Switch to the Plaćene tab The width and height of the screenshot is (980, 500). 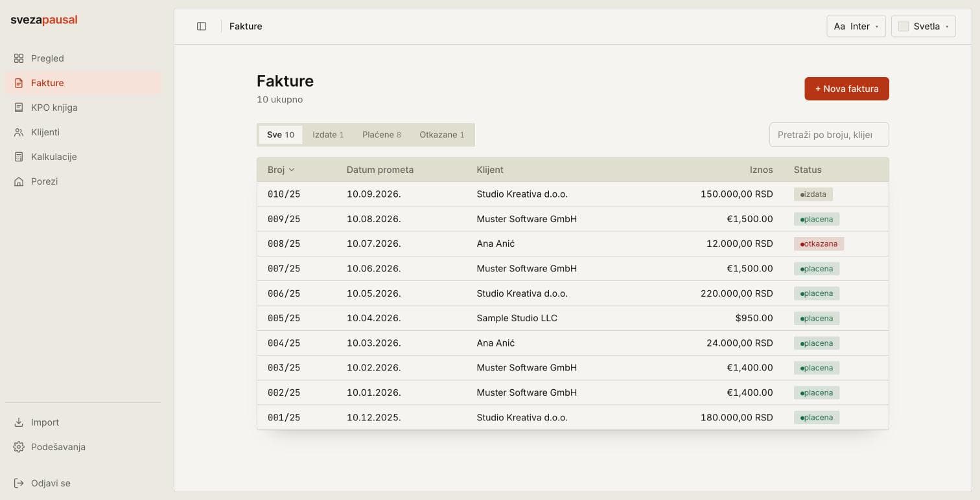tap(382, 135)
